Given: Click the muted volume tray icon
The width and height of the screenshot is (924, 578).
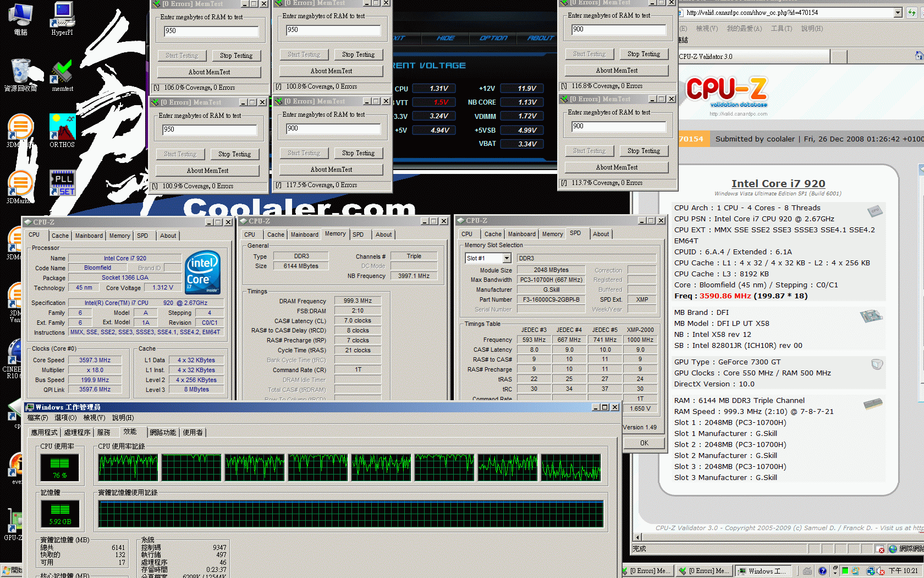Looking at the screenshot, I should pyautogui.click(x=880, y=571).
